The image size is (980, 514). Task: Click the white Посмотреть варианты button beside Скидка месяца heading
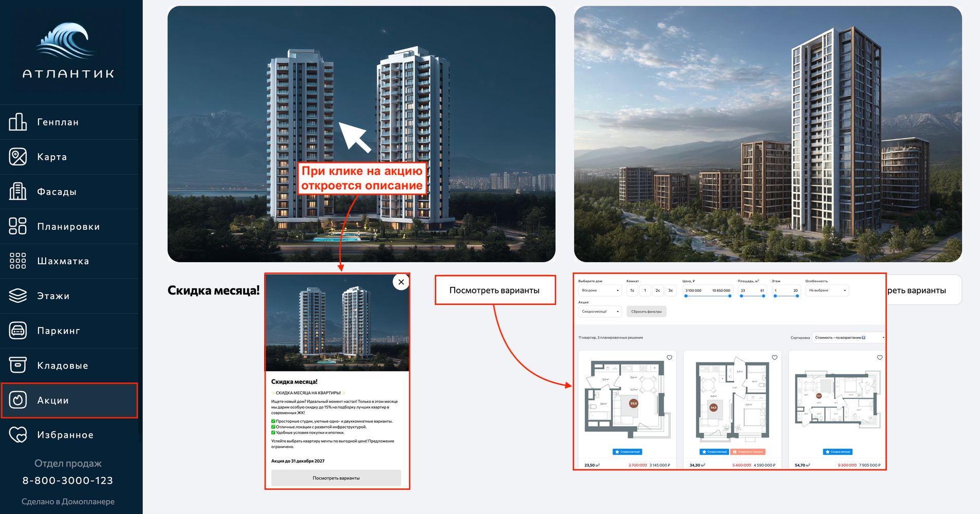click(x=495, y=290)
